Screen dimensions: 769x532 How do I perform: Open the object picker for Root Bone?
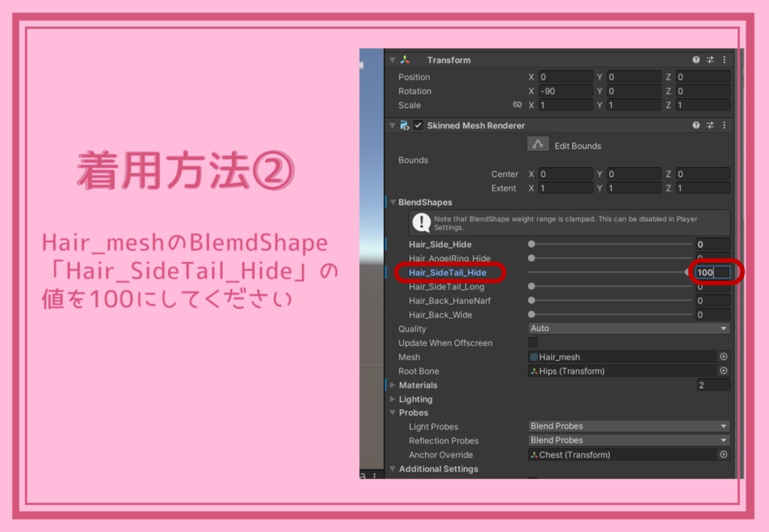click(x=723, y=371)
